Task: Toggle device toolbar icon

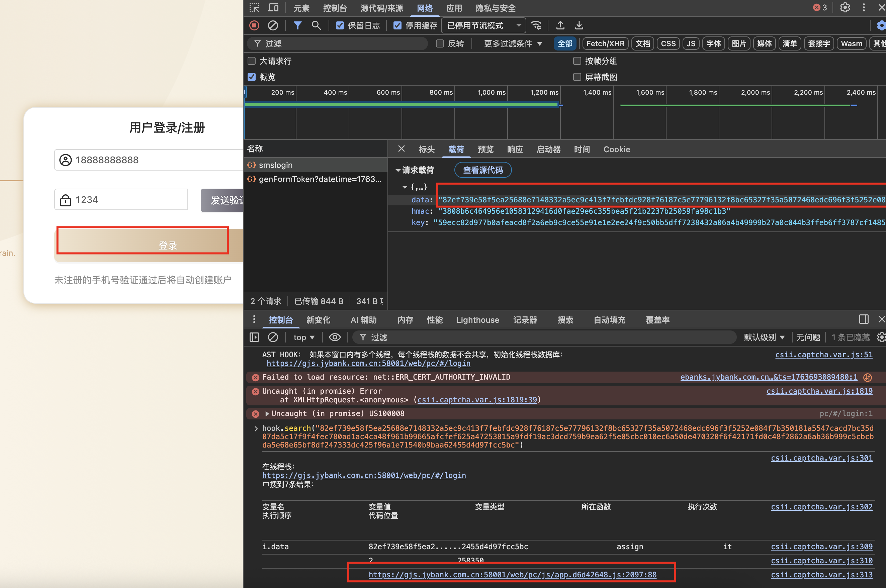Action: [273, 8]
